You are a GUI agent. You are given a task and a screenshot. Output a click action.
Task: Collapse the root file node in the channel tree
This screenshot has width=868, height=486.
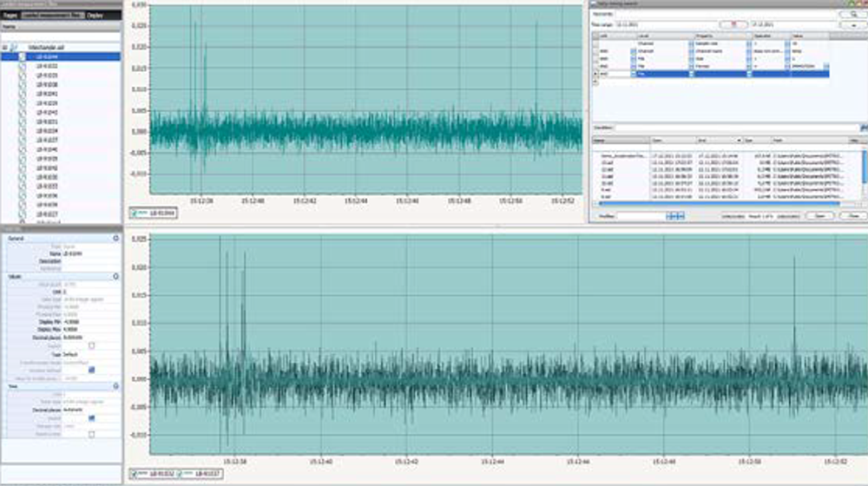[x=5, y=48]
